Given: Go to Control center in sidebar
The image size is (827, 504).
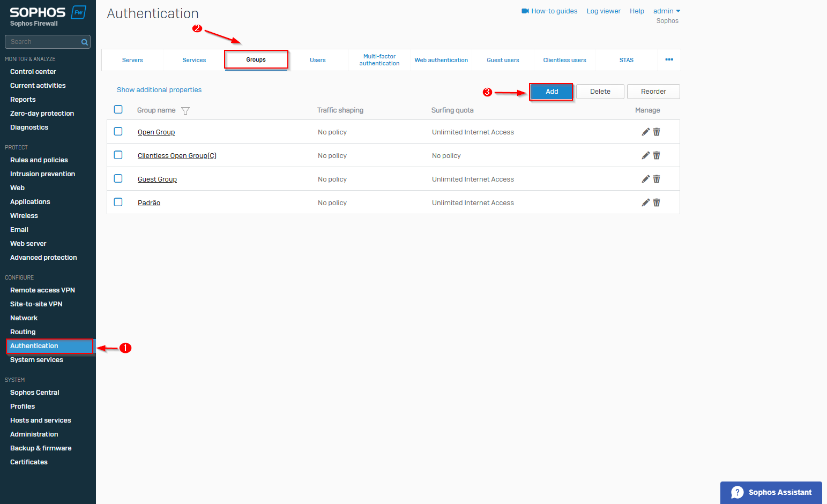Looking at the screenshot, I should (33, 72).
